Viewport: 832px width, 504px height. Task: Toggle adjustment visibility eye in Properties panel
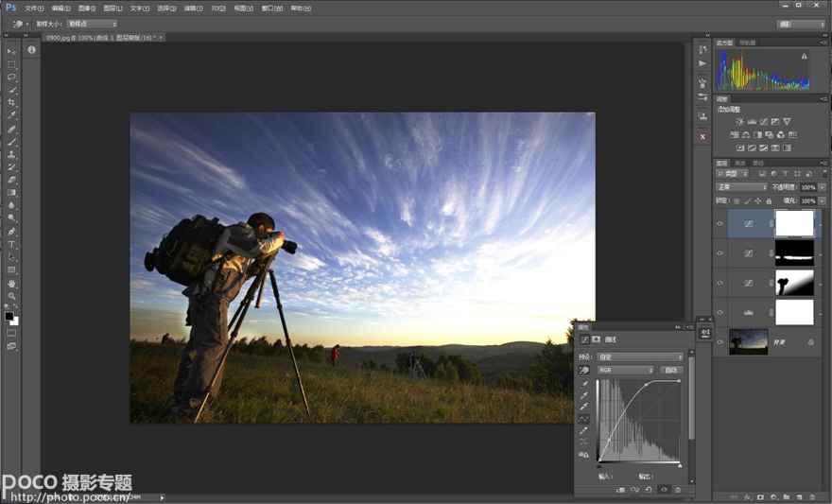pyautogui.click(x=663, y=490)
